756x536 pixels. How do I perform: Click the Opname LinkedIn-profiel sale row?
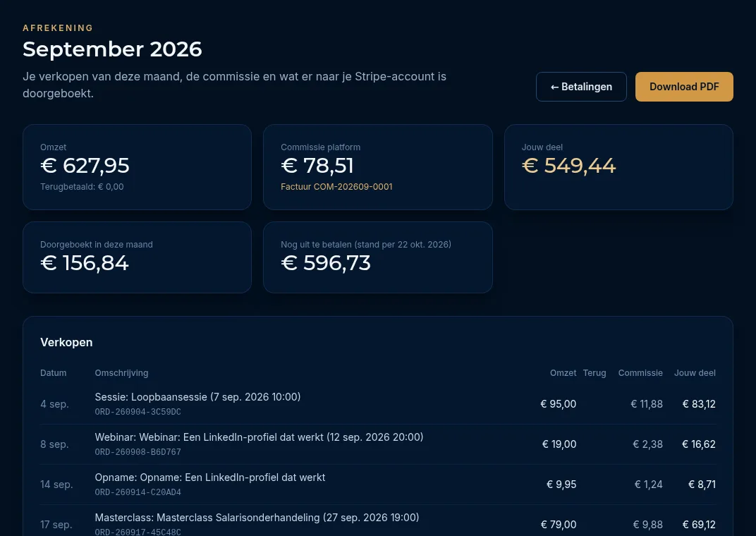pos(378,485)
